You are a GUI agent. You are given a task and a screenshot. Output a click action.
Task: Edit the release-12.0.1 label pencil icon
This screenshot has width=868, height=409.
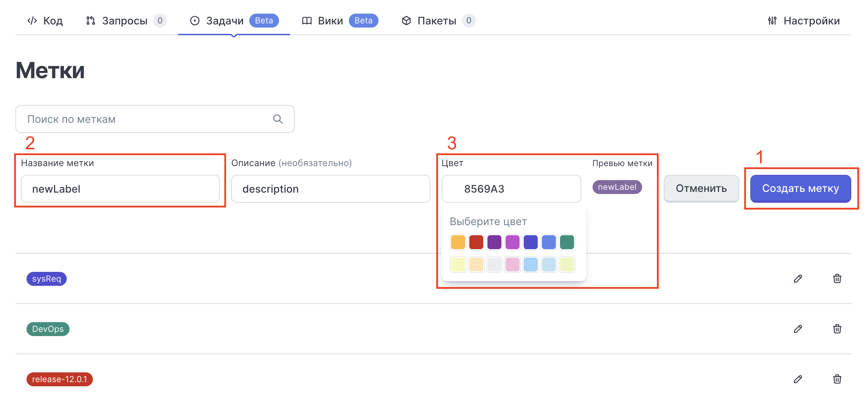798,379
